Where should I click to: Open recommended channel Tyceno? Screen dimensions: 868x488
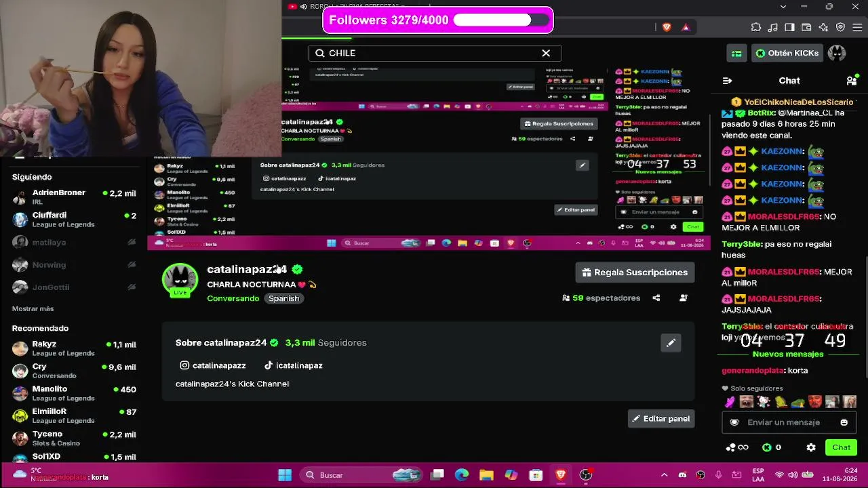point(74,438)
